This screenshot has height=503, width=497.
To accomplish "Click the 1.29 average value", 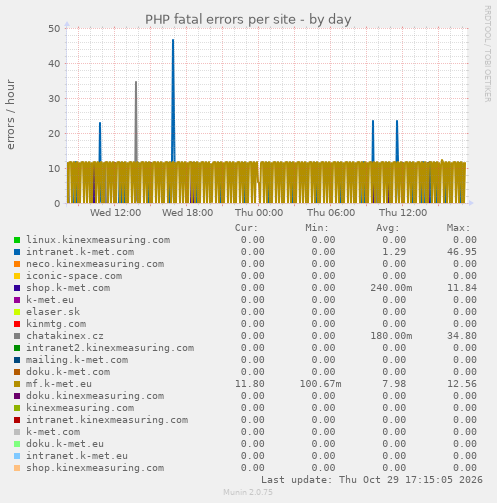I will 394,252.
